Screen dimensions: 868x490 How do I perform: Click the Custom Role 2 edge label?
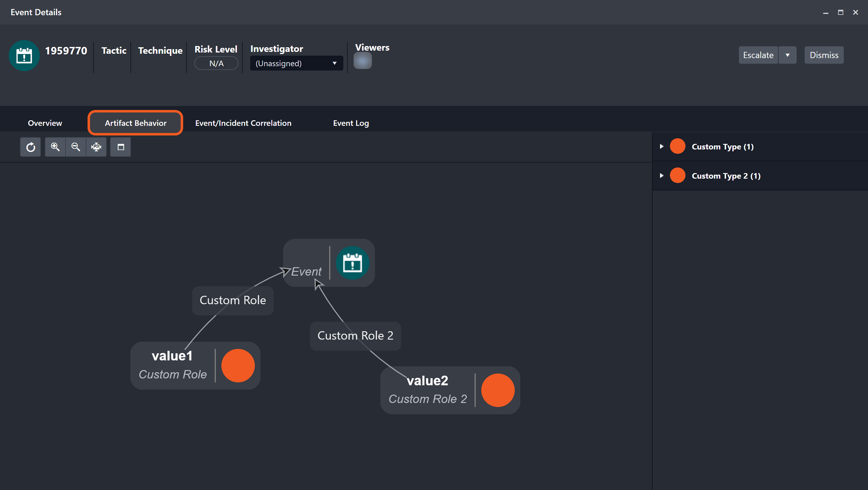355,336
